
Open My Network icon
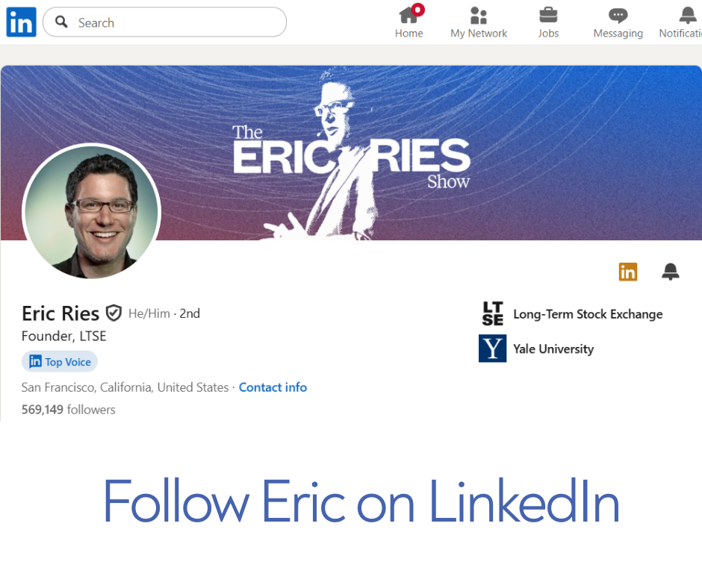point(479,15)
